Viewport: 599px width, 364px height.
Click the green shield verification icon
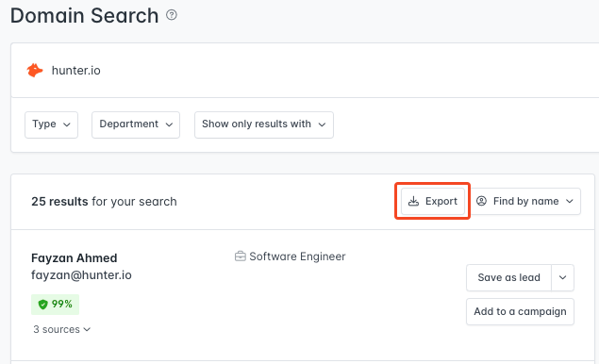pos(42,305)
